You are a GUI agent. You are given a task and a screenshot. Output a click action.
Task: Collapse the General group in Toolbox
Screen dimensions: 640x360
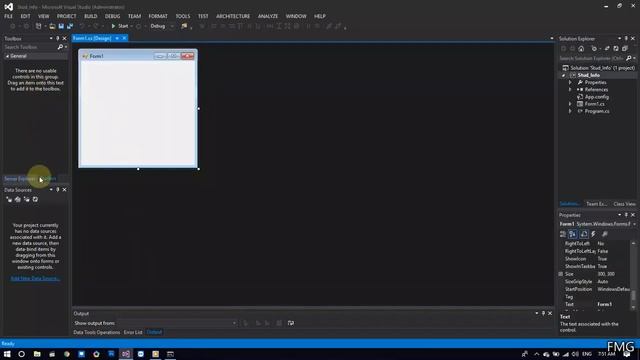pyautogui.click(x=7, y=56)
